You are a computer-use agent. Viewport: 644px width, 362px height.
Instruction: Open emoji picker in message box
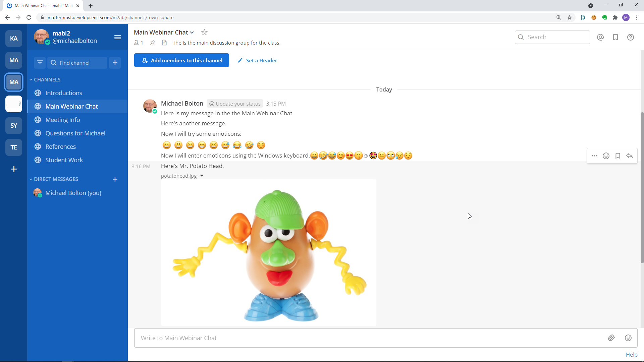coord(628,338)
